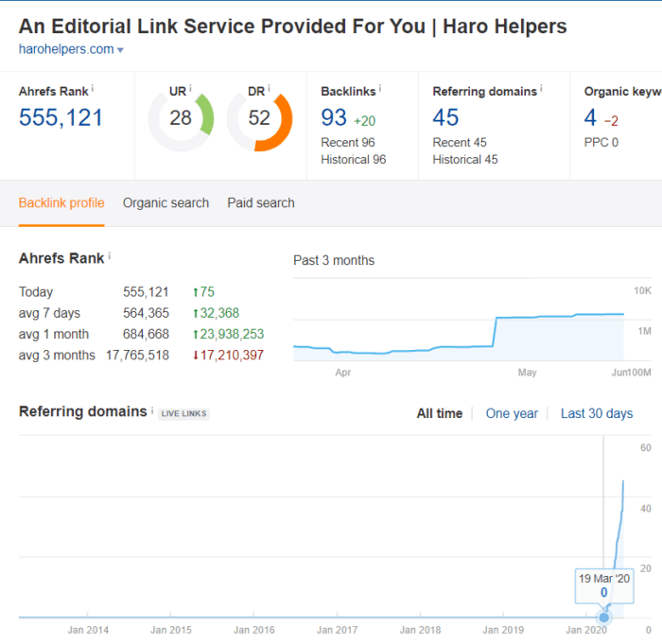
Task: Switch chart range to Last 30 days
Action: click(x=597, y=413)
